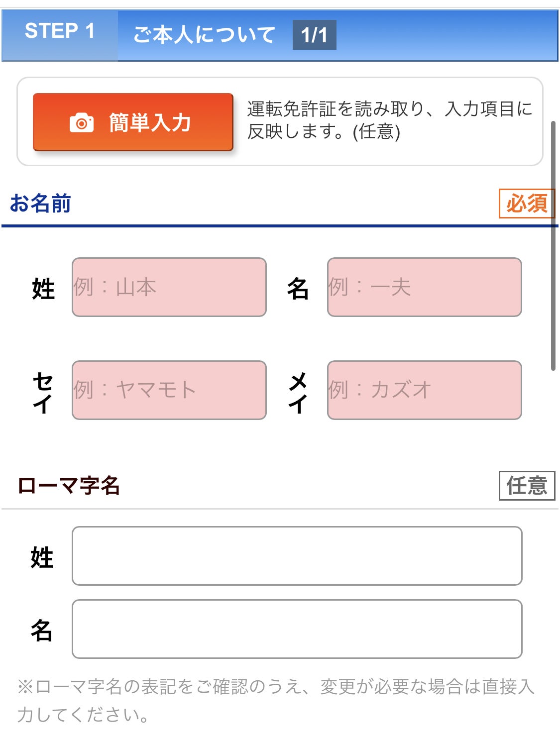Click the 姓 label beside the 山本 field
560x742 pixels.
(x=43, y=289)
